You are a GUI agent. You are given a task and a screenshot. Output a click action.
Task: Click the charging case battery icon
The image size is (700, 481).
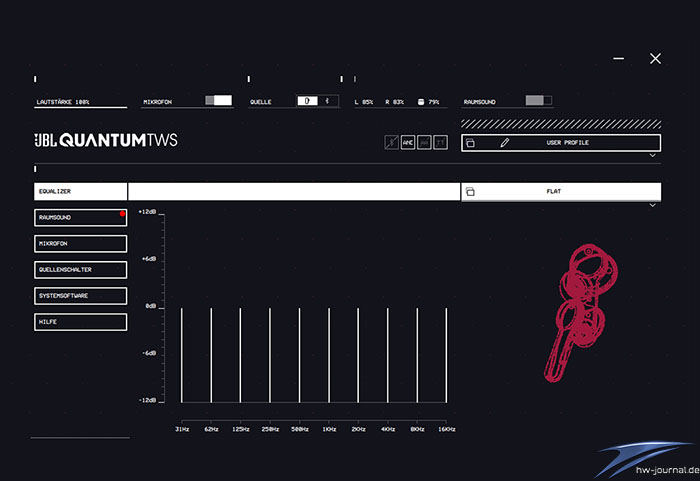tap(421, 102)
